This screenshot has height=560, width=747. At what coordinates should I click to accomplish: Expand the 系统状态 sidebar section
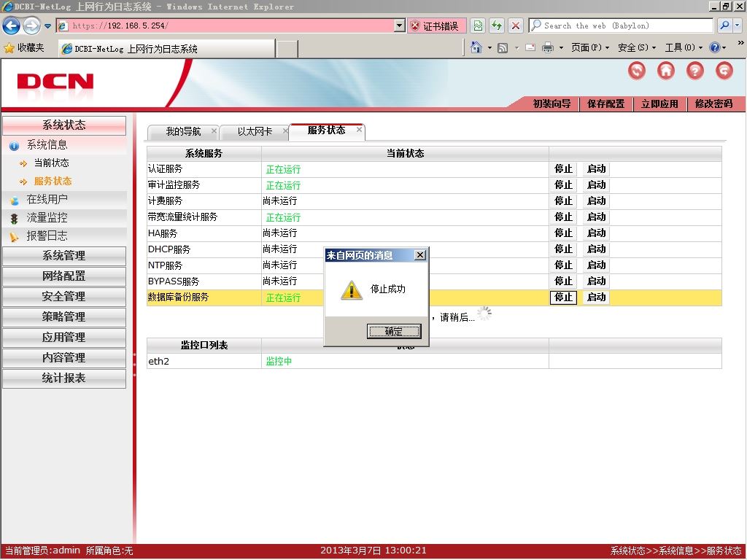tap(64, 125)
